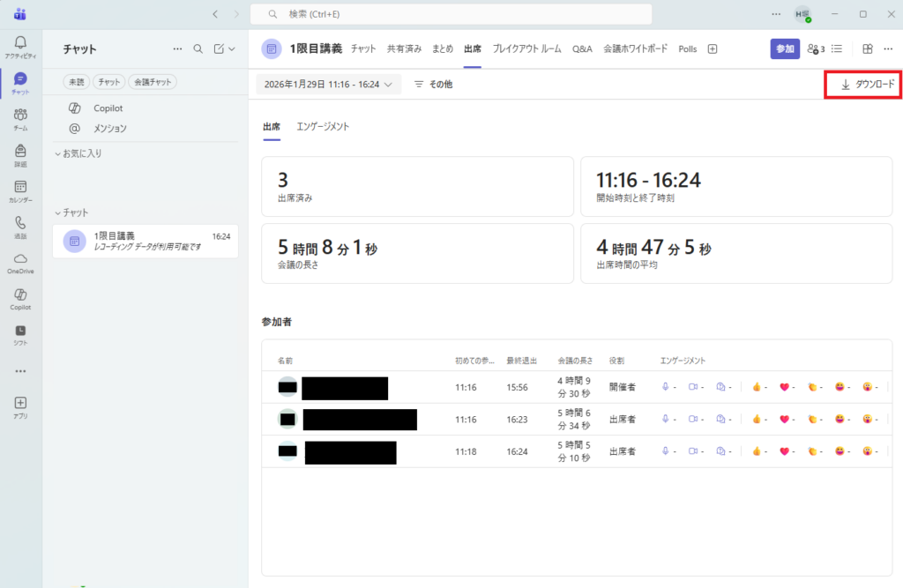Toggle the 会議チャット filter chip
Screen dimensions: 903x588
(x=153, y=82)
